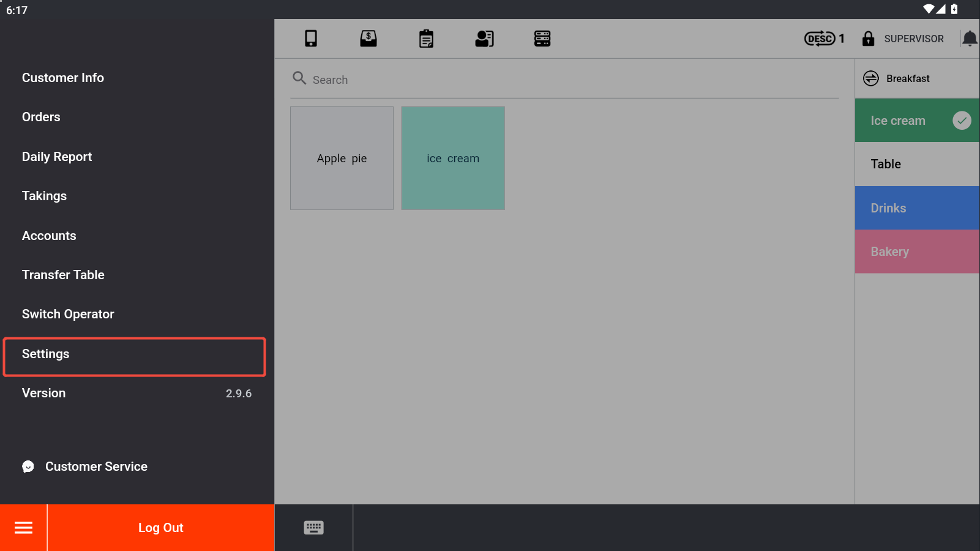Click the Search input field
Viewport: 980px width, 551px height.
(563, 80)
